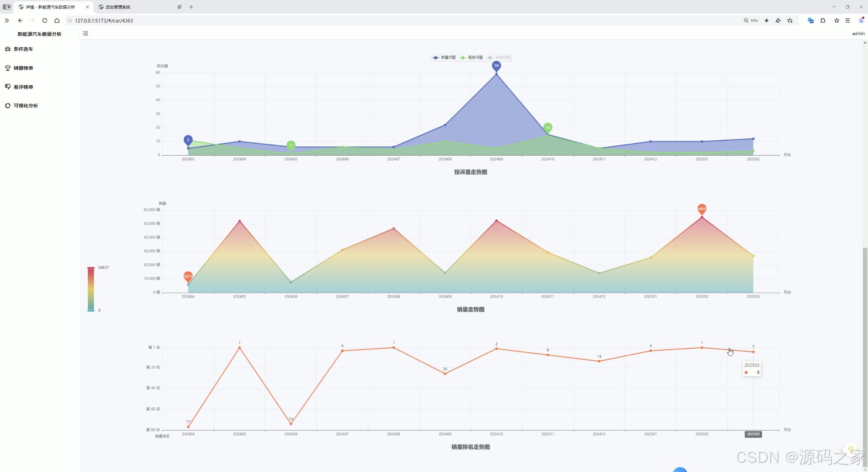Screen dimensions: 868x472
Task: Toggle 质量问题 legend series
Action: tap(444, 58)
